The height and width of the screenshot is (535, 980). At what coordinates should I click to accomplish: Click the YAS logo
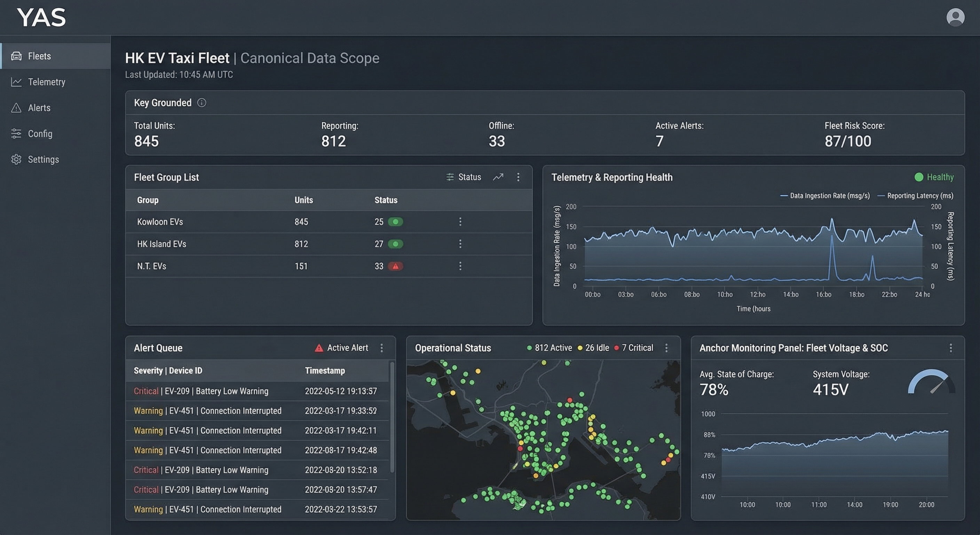coord(41,17)
